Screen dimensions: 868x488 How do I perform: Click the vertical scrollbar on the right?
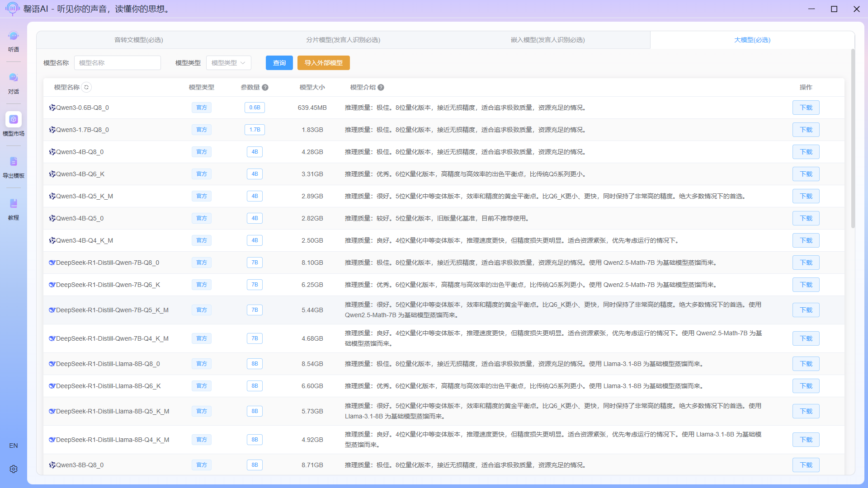coord(853,138)
